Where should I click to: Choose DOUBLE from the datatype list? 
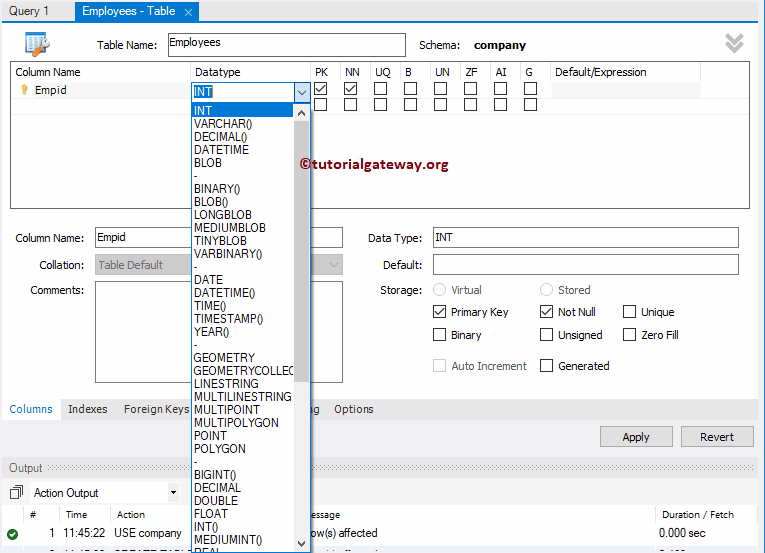216,501
